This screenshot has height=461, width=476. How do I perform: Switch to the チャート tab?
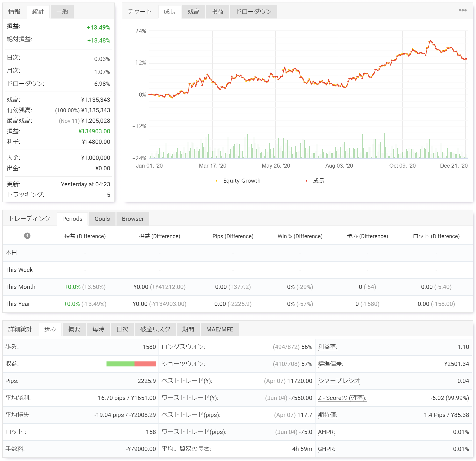point(140,12)
